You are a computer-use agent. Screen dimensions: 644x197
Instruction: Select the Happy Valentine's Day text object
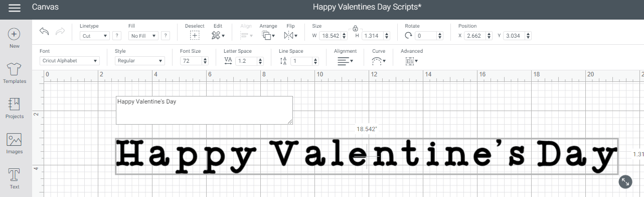[x=367, y=156]
